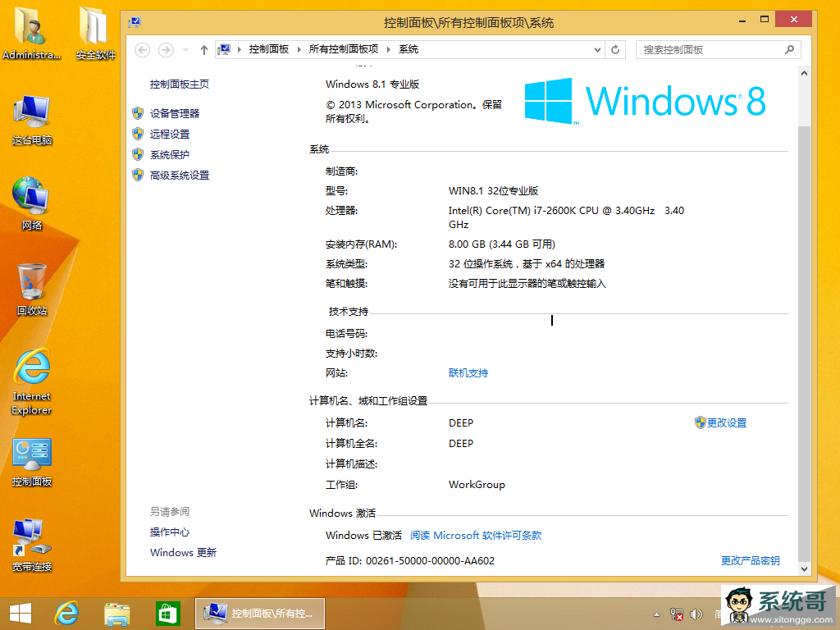Click the Forward navigation arrow
This screenshot has width=840, height=630.
coord(166,50)
